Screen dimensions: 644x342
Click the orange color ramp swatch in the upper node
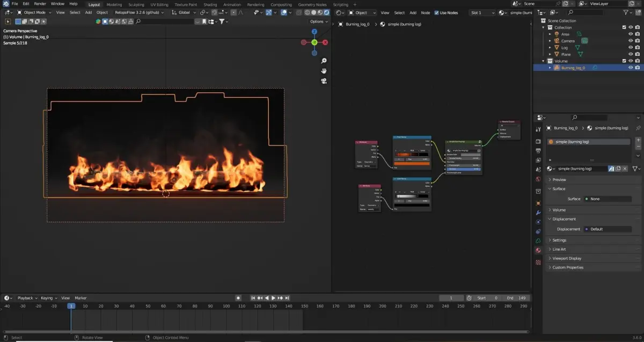click(412, 163)
